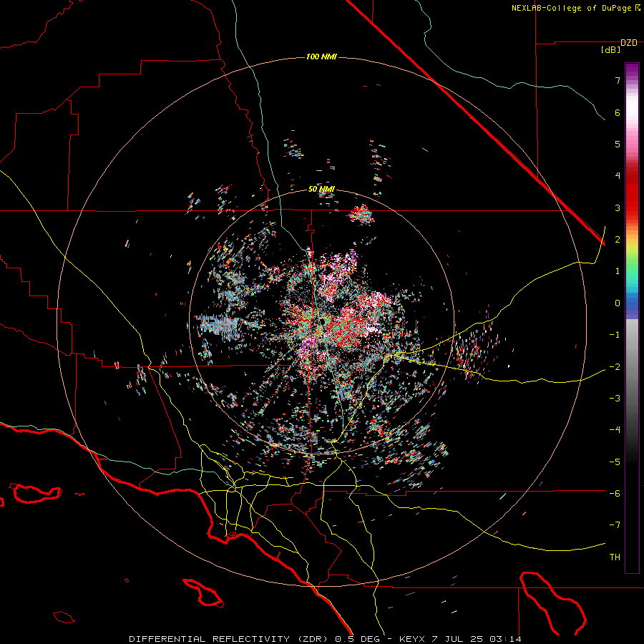This screenshot has width=644, height=644.
Task: Click the '6' value on the color scale
Action: pos(618,112)
